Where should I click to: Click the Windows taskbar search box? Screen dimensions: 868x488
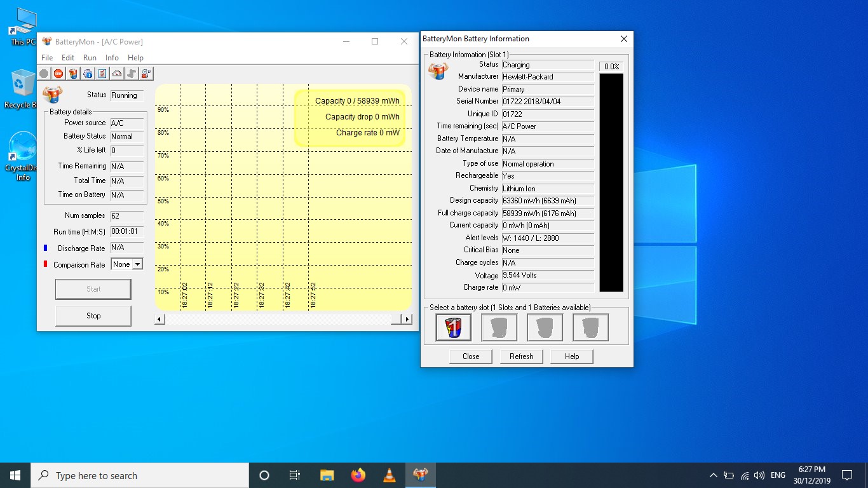[x=140, y=475]
